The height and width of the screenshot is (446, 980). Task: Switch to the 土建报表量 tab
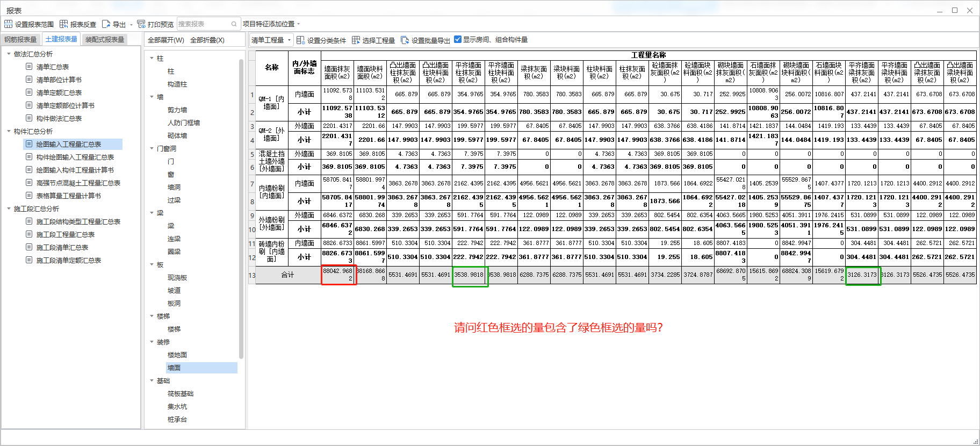61,39
